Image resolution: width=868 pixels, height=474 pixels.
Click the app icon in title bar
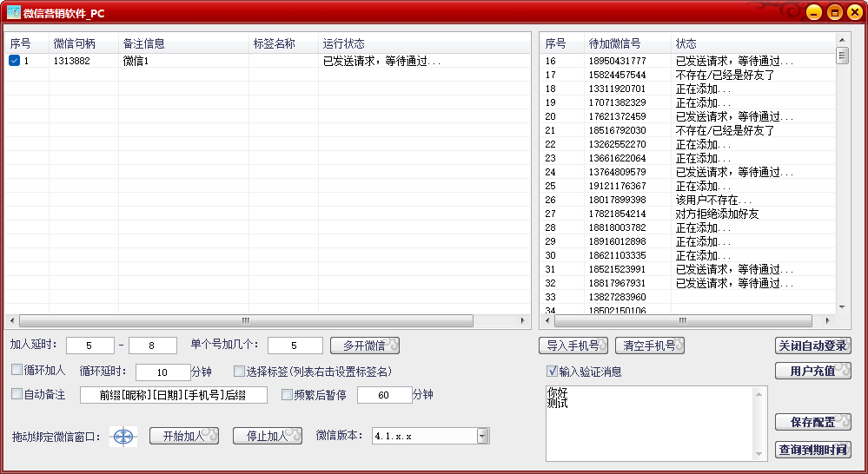(13, 12)
